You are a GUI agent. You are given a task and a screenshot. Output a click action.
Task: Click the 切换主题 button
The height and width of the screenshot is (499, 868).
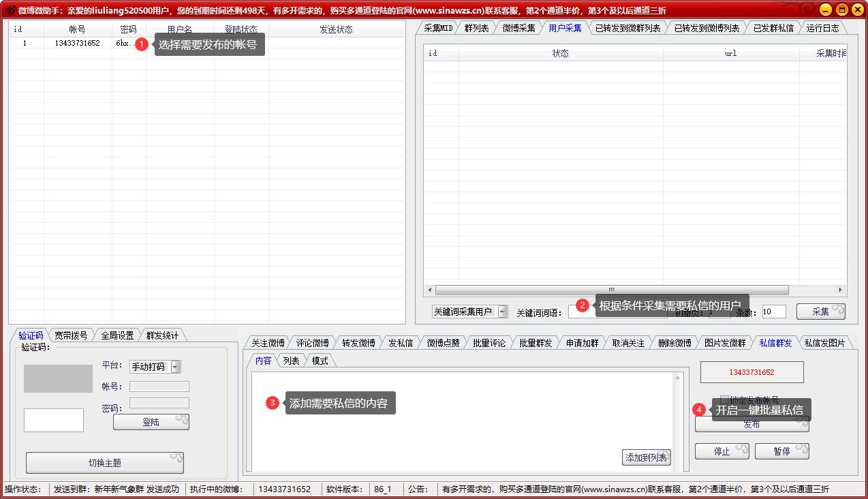point(105,463)
